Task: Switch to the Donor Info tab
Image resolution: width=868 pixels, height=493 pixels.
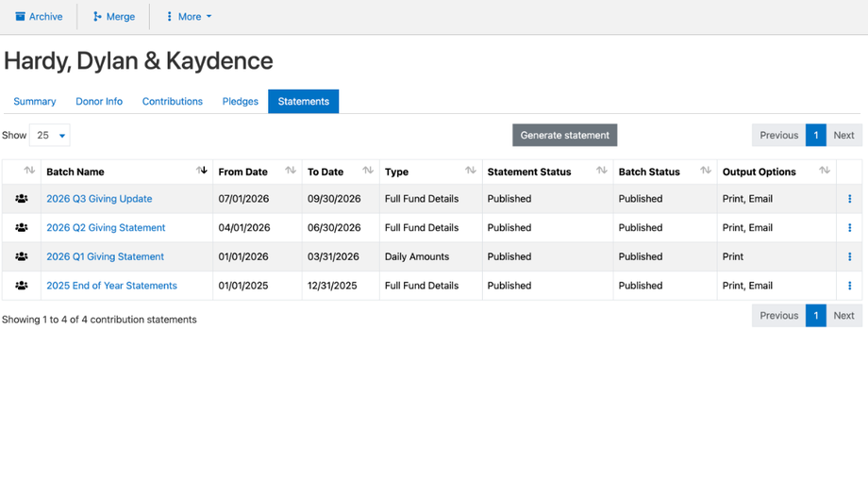Action: coord(99,101)
